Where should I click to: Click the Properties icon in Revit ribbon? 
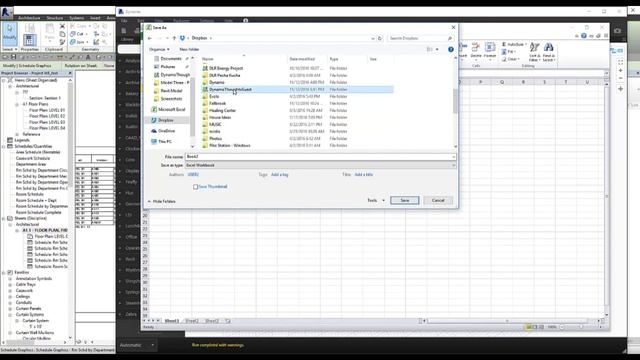[29, 40]
